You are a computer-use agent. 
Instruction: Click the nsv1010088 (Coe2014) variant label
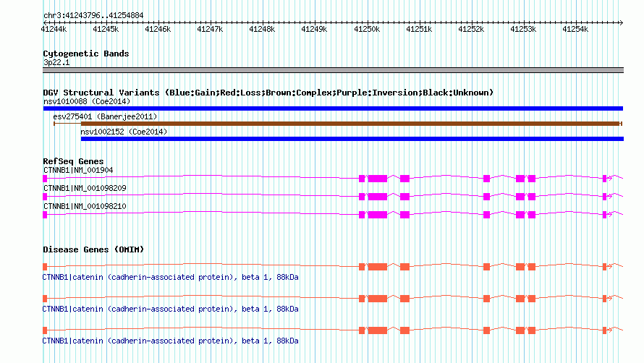(87, 101)
